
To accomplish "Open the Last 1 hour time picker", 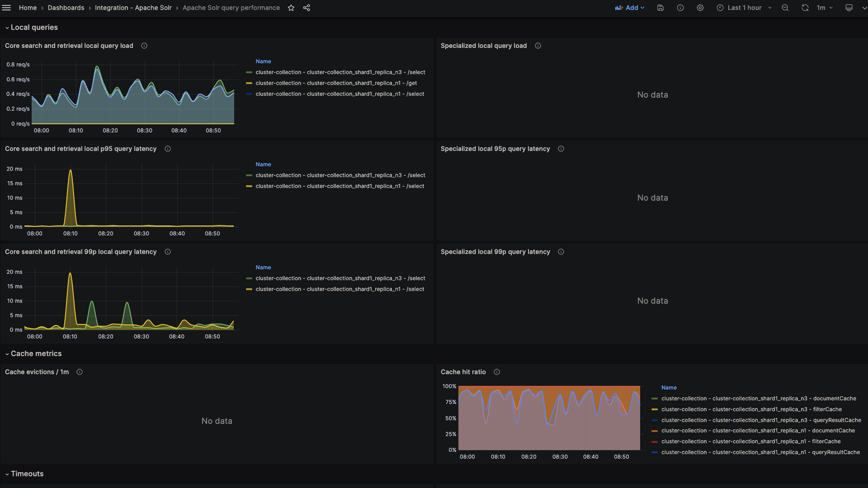I will tap(744, 8).
